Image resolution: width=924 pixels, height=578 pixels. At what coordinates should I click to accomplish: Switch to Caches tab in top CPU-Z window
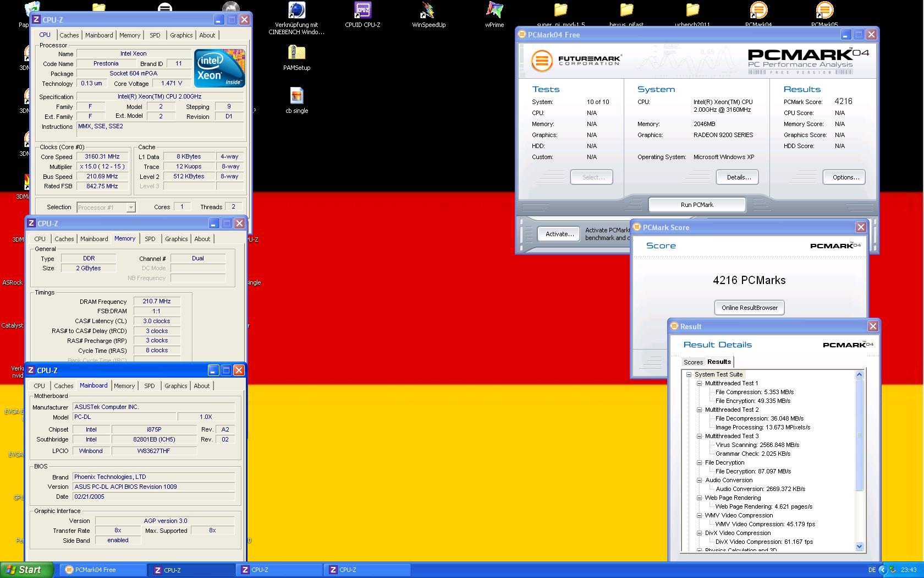(69, 35)
